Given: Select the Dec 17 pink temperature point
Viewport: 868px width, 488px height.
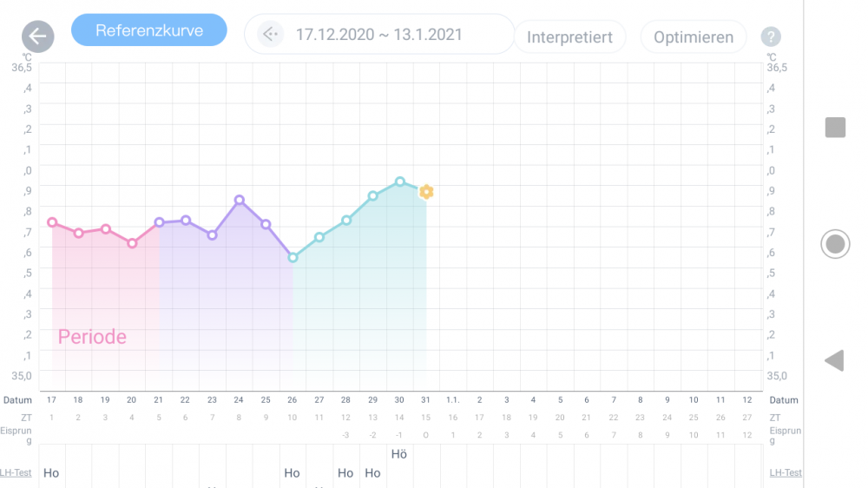Looking at the screenshot, I should [x=52, y=222].
